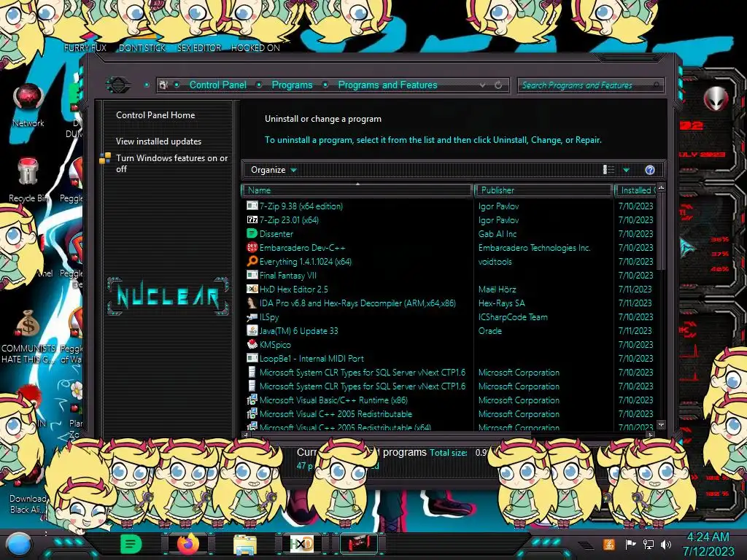Open the Organize dropdown menu
Image resolution: width=747 pixels, height=560 pixels.
point(274,170)
